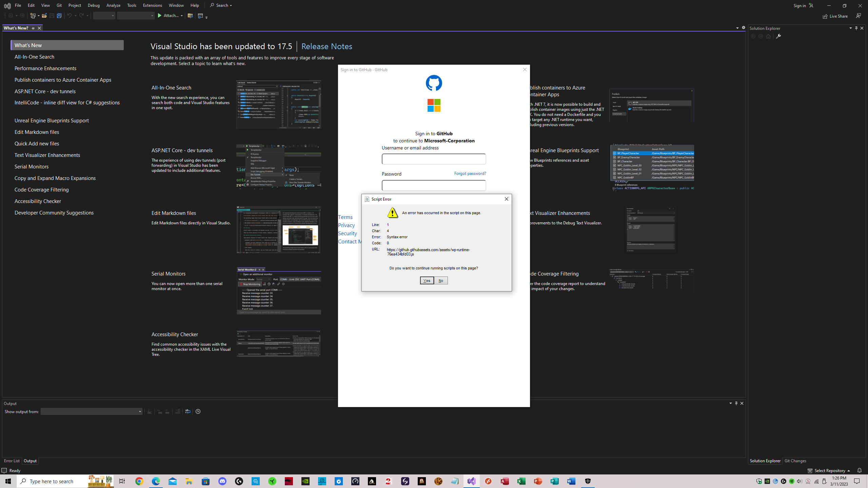Click the GitHub octocat logo
This screenshot has height=488, width=868.
434,83
